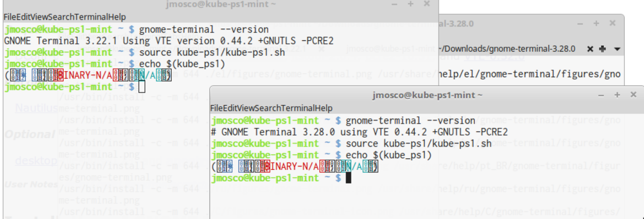The image size is (644, 219).
Task: Maximize the 3.22.1 terminal window
Action: 410,4
